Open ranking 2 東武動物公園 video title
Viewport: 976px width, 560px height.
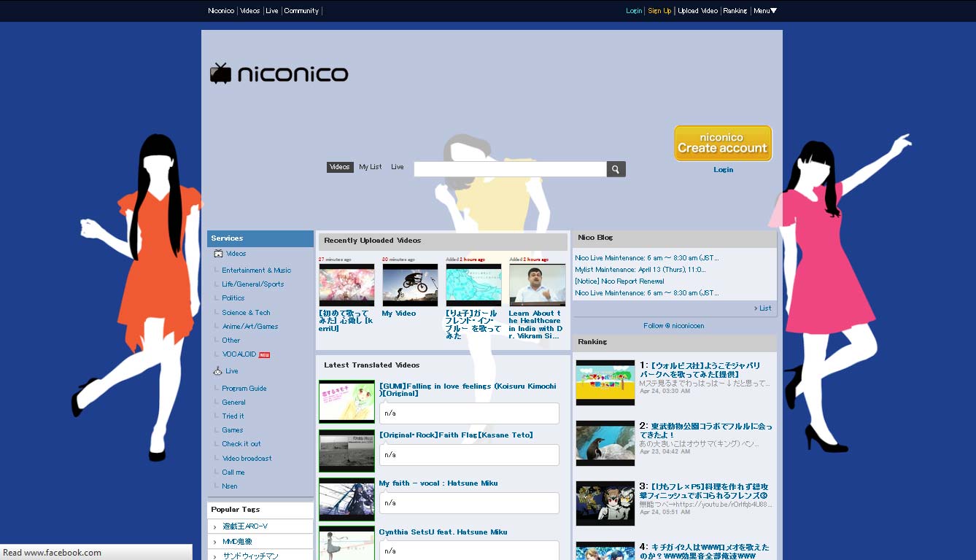coord(706,430)
